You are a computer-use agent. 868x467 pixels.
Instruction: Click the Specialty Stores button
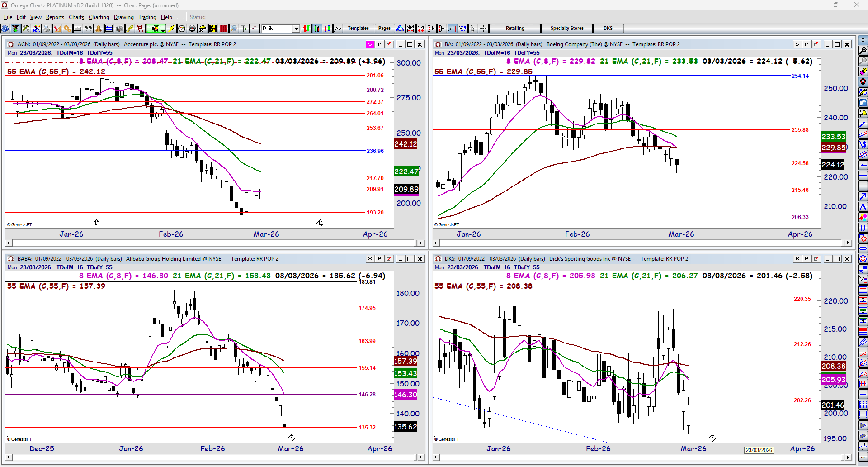[x=567, y=29]
